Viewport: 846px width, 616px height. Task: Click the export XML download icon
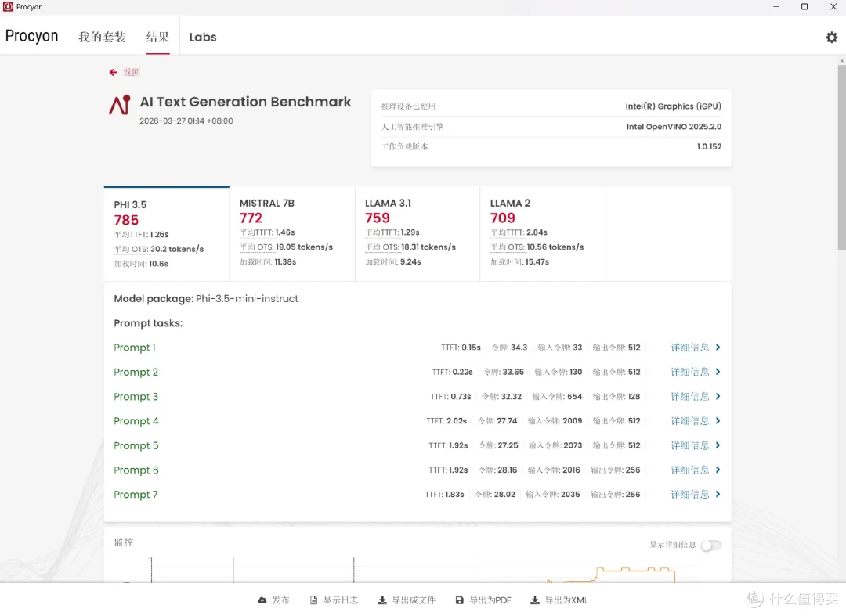click(x=535, y=600)
